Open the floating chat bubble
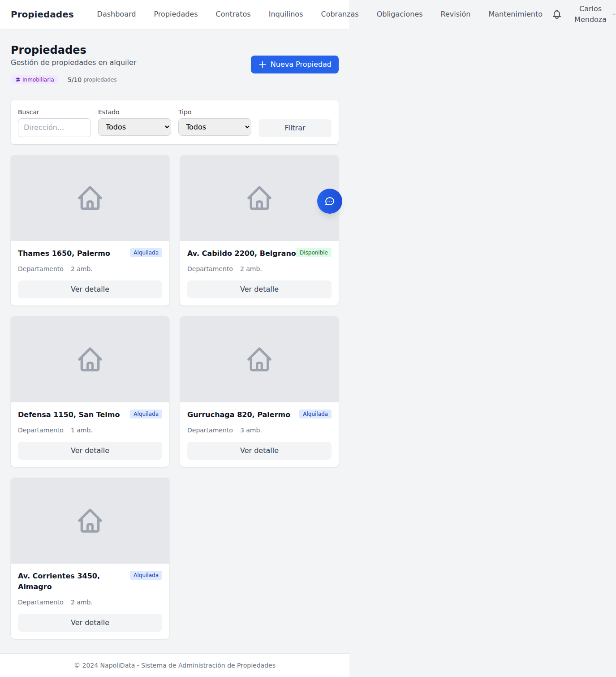Image resolution: width=616 pixels, height=677 pixels. 329,201
